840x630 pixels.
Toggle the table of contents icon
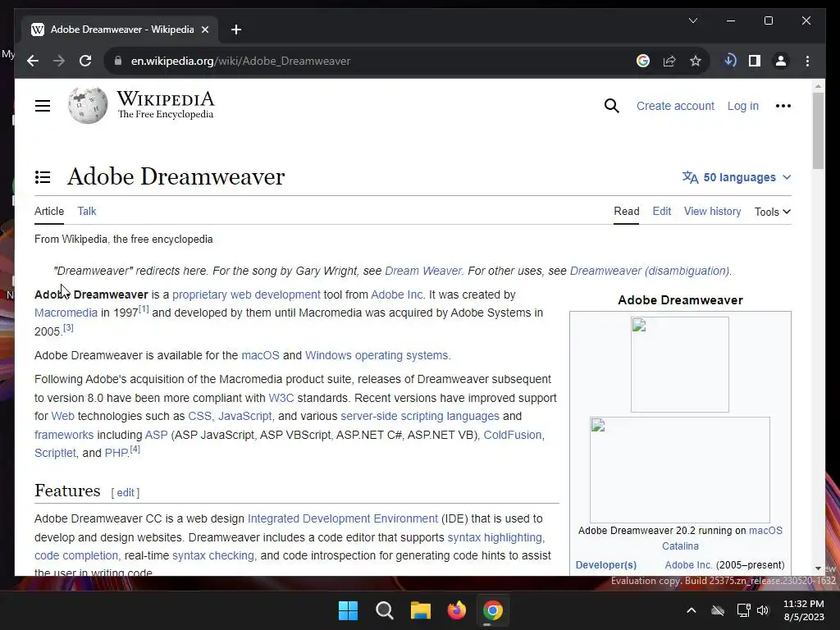tap(43, 177)
